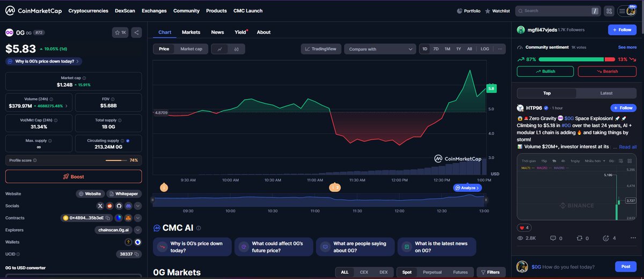Image resolution: width=644 pixels, height=279 pixels.
Task: Click the repost icon under HTP96 post
Action: click(580, 238)
